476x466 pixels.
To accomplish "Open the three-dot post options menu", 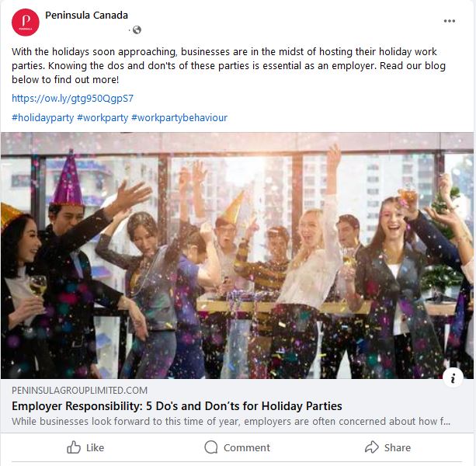I will (x=450, y=21).
